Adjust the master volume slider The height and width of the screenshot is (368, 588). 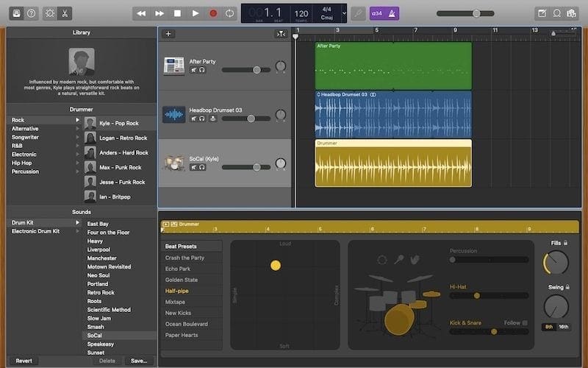point(465,13)
